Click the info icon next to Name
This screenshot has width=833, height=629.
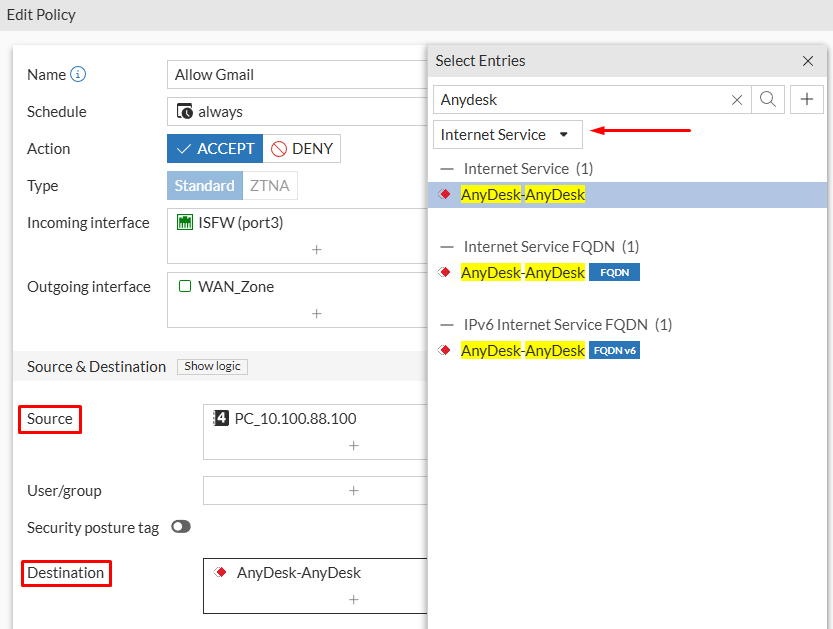point(78,74)
